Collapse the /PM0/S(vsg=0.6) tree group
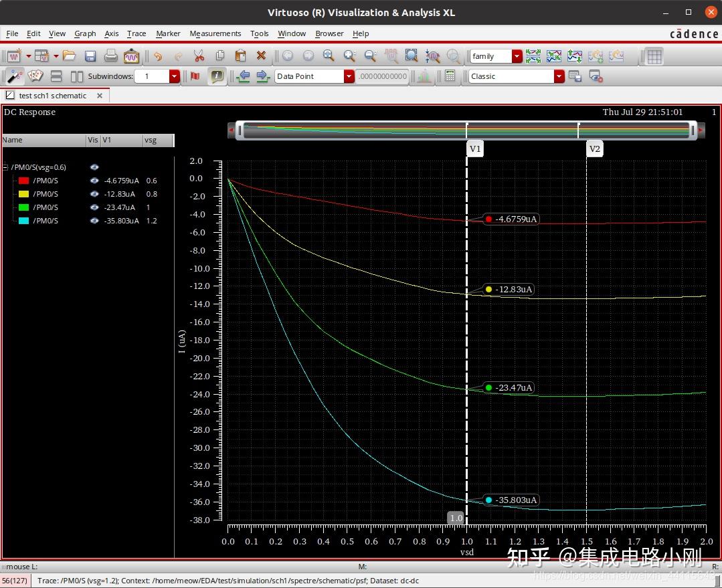 tap(5, 167)
